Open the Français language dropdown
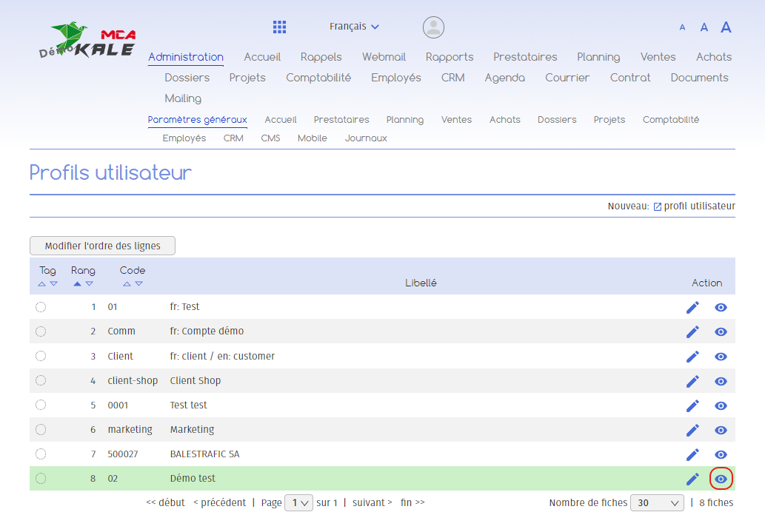The height and width of the screenshot is (532, 765). [354, 27]
